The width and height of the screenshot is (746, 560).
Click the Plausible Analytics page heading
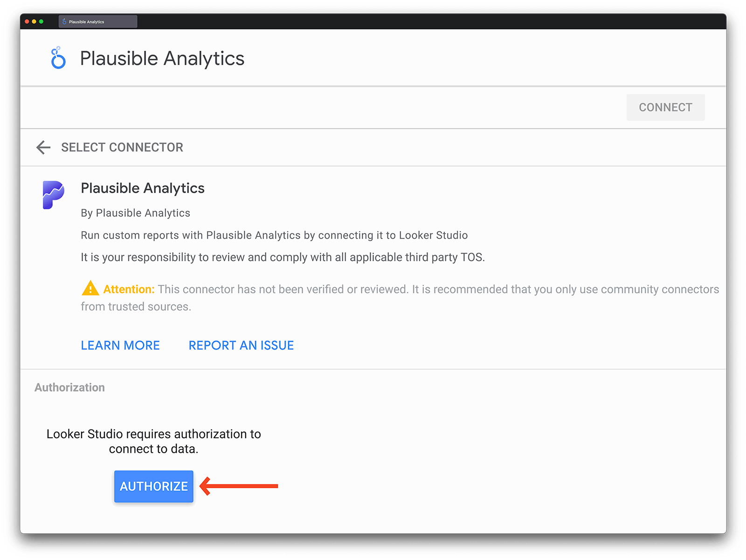(162, 58)
